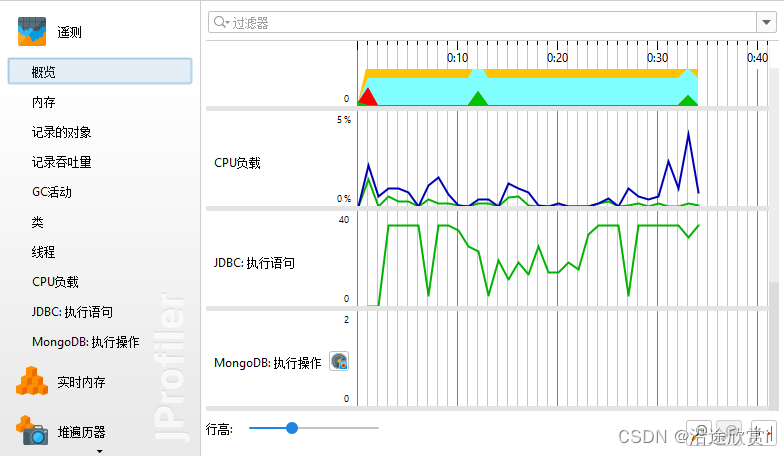Show the GC活动 view
The width and height of the screenshot is (784, 456).
coord(52,192)
